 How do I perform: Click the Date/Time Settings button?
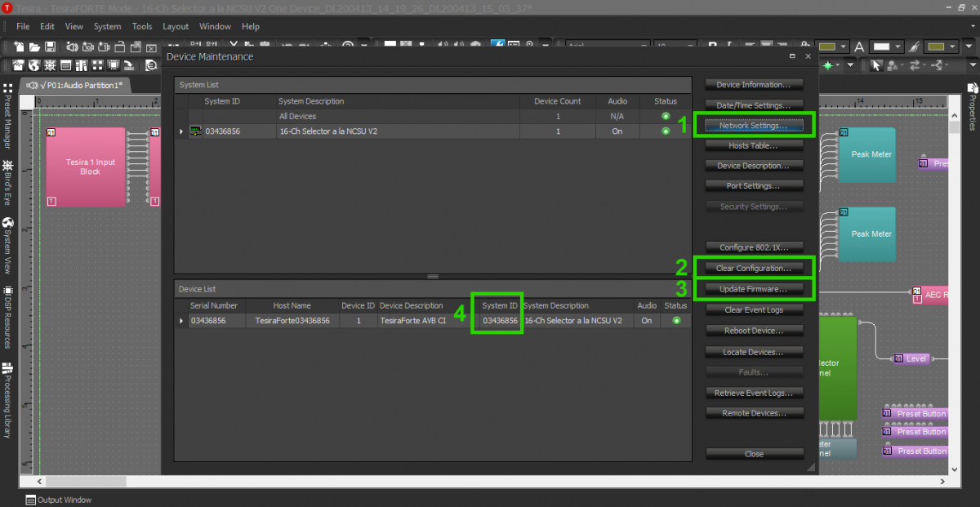pos(754,105)
